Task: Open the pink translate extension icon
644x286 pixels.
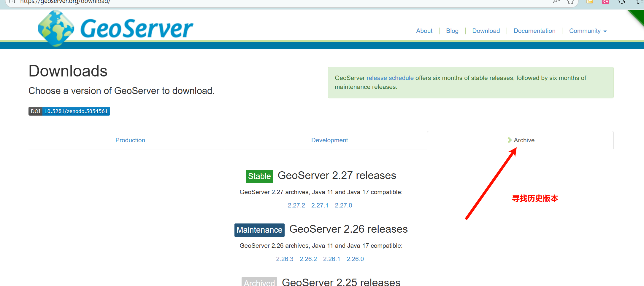Action: pos(606,2)
